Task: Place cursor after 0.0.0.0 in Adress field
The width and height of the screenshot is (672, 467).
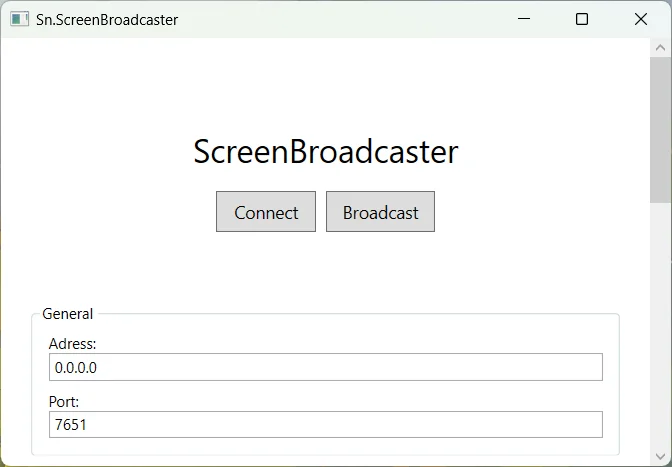Action: coord(99,368)
